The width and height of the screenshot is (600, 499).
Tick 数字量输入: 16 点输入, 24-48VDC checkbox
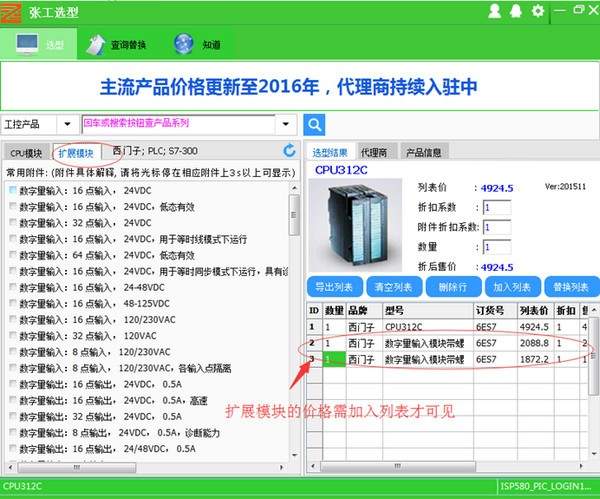[13, 287]
